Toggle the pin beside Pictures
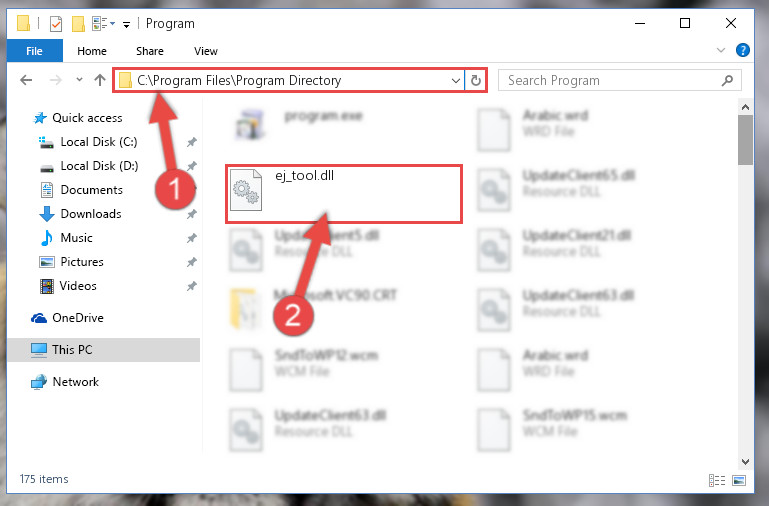Image resolution: width=769 pixels, height=506 pixels. (192, 262)
